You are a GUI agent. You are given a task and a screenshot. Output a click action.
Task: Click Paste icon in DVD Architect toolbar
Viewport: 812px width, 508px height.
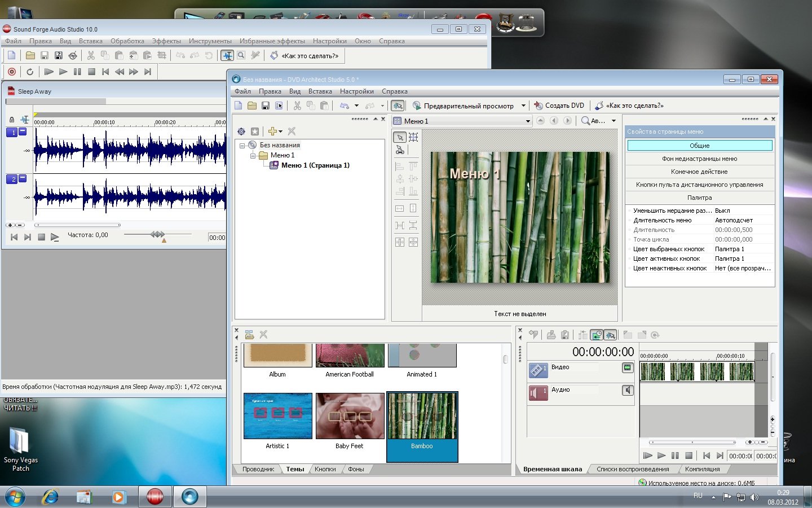(x=324, y=106)
